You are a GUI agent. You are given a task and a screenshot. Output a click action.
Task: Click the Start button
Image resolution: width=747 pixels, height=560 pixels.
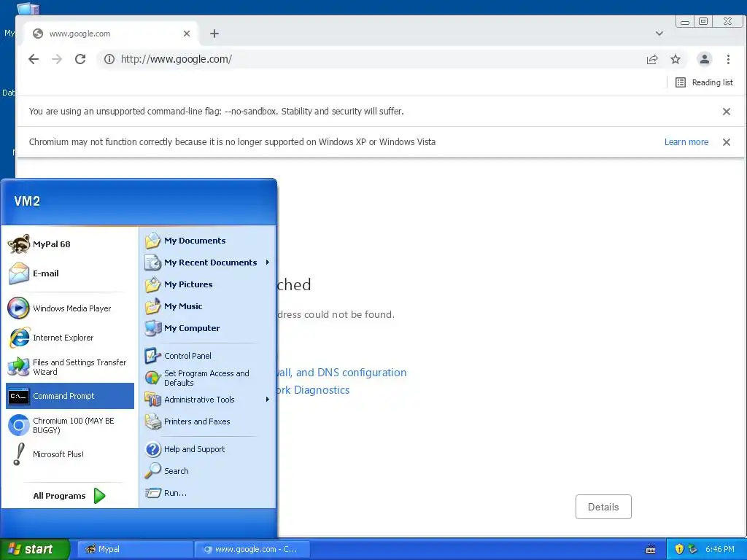34,549
